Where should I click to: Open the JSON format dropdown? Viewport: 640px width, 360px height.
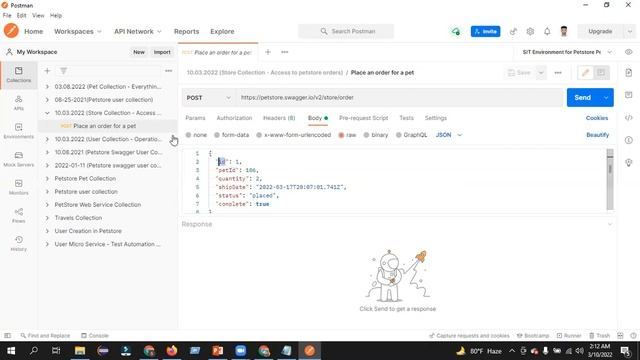coord(449,135)
